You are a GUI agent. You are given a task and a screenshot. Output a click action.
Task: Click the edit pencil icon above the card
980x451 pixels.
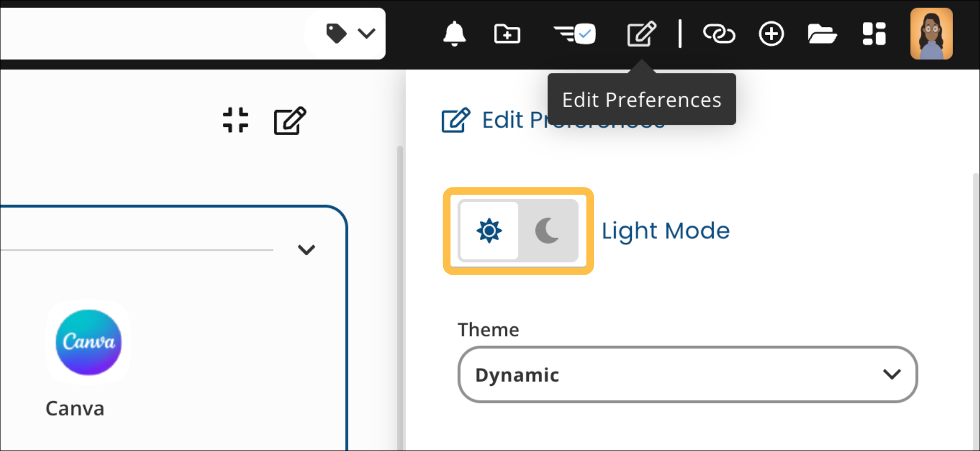[290, 120]
